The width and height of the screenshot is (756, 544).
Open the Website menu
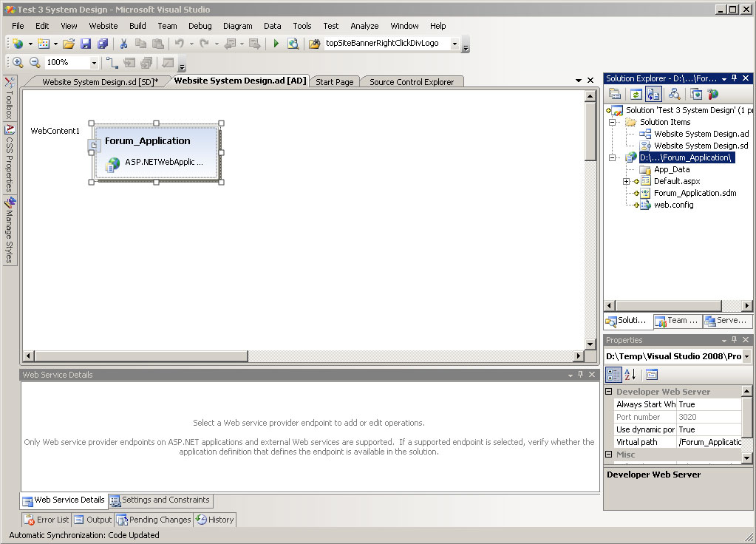point(103,26)
